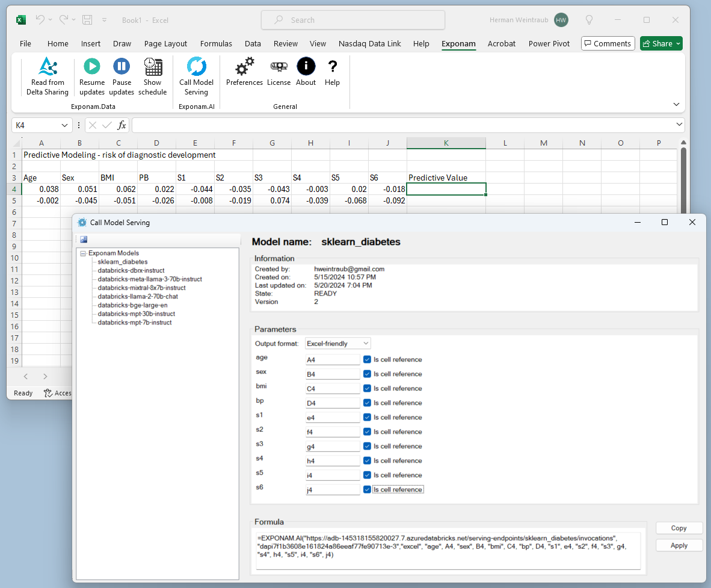Click the Excel app logo icon
The width and height of the screenshot is (711, 588).
(x=21, y=19)
